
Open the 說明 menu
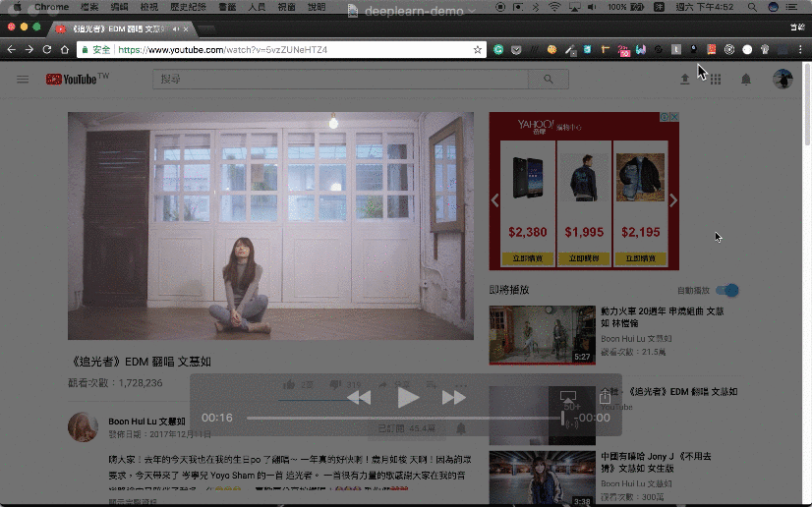316,7
